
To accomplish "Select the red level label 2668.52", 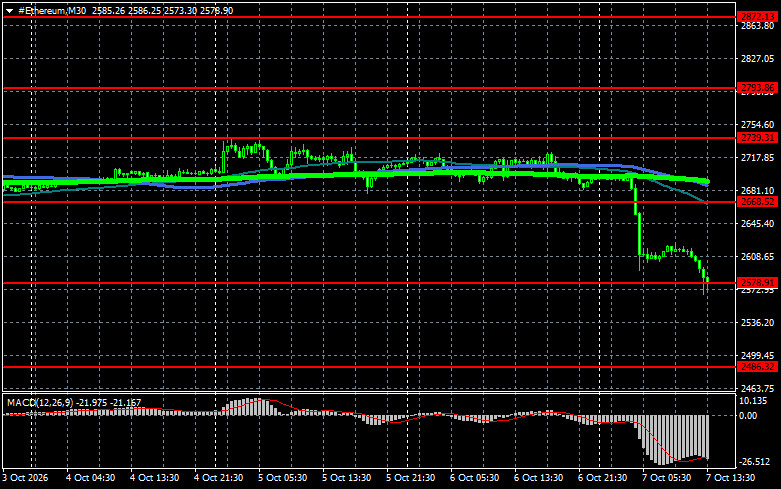I will [757, 202].
